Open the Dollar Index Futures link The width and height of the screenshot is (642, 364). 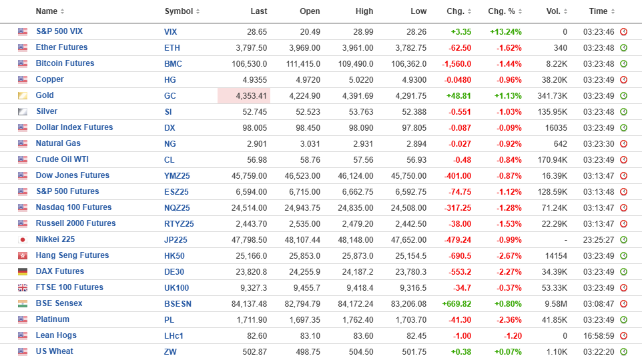click(x=74, y=127)
